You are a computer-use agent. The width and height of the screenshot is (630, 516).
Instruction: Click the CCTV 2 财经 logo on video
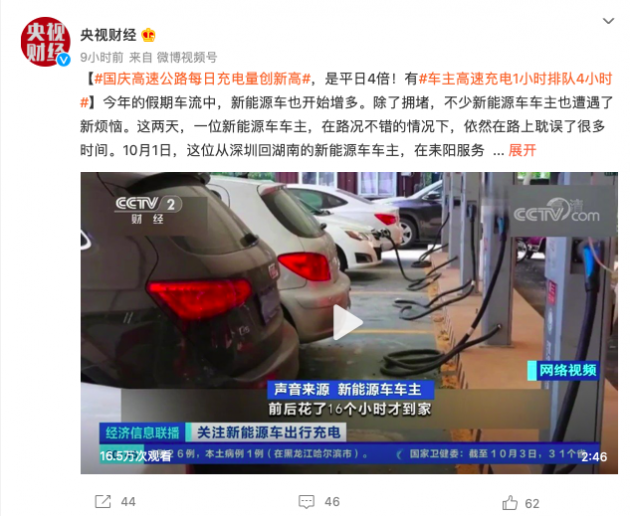click(x=148, y=209)
